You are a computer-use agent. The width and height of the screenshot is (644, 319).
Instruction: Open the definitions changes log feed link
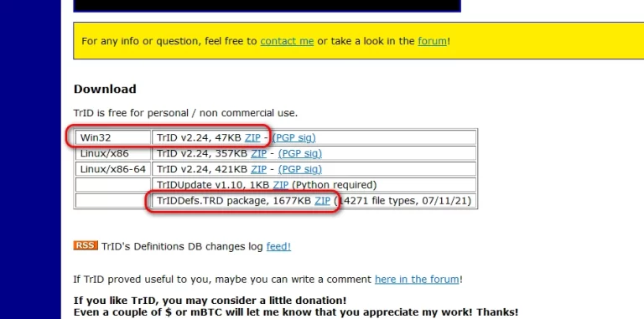[x=278, y=246]
